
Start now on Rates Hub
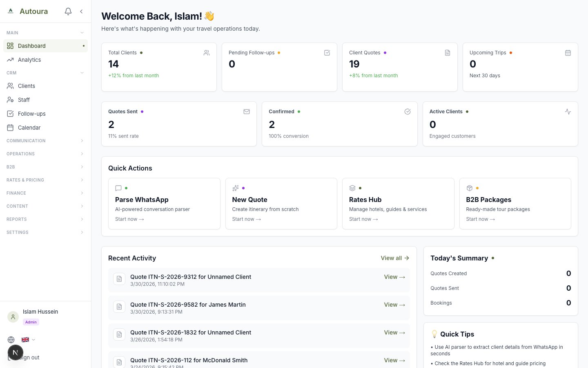click(363, 219)
